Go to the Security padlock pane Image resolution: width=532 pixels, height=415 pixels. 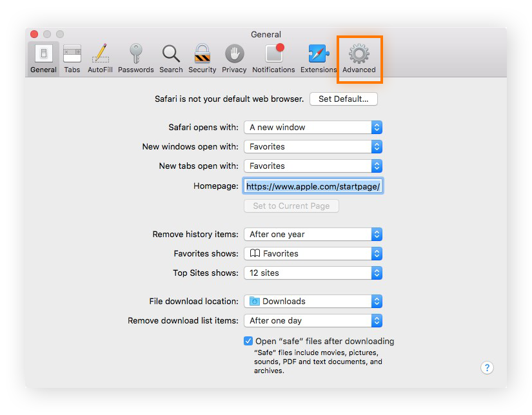pos(202,59)
